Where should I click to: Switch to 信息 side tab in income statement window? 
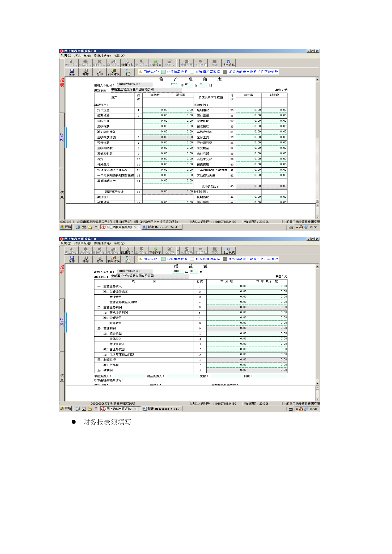[x=62, y=378]
